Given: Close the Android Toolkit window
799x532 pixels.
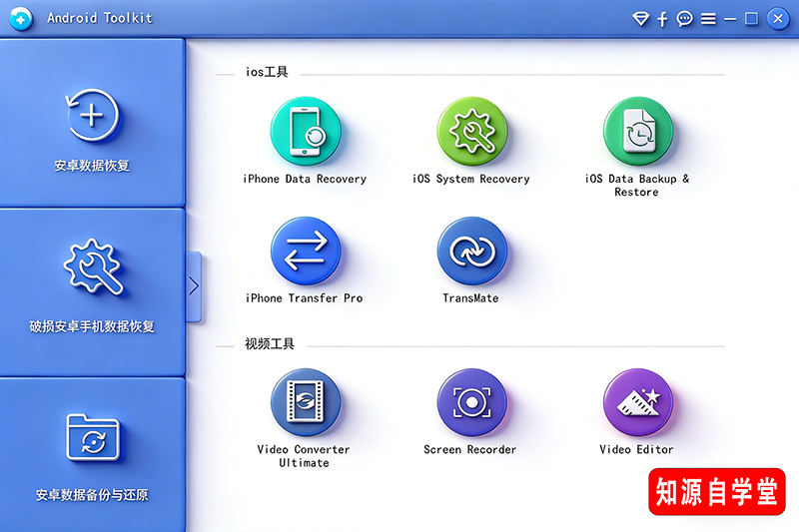Looking at the screenshot, I should click(778, 19).
